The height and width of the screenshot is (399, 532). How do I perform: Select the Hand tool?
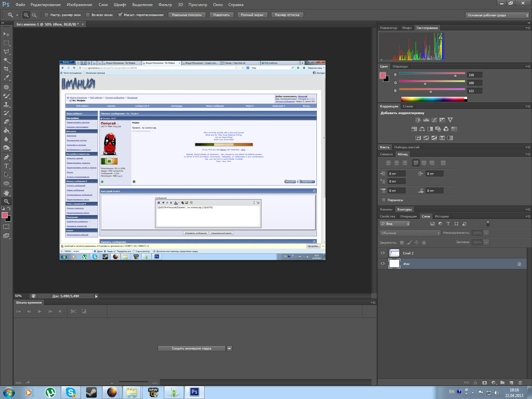click(6, 193)
